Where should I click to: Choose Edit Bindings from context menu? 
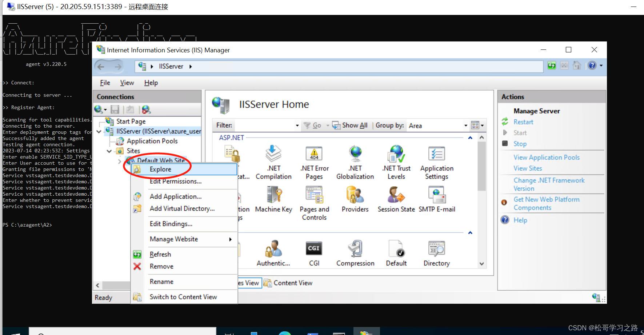(184, 224)
